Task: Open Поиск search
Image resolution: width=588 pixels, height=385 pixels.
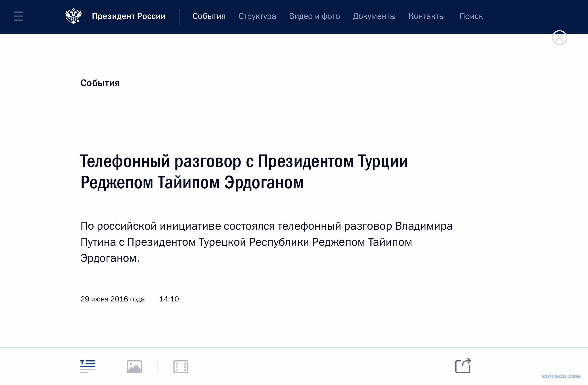Action: (471, 16)
